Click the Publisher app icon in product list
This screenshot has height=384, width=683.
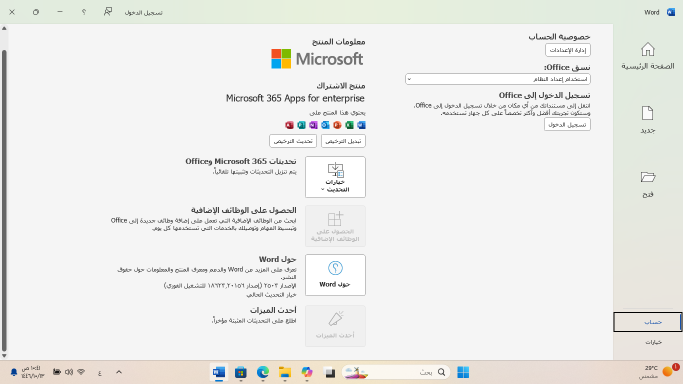coord(301,125)
